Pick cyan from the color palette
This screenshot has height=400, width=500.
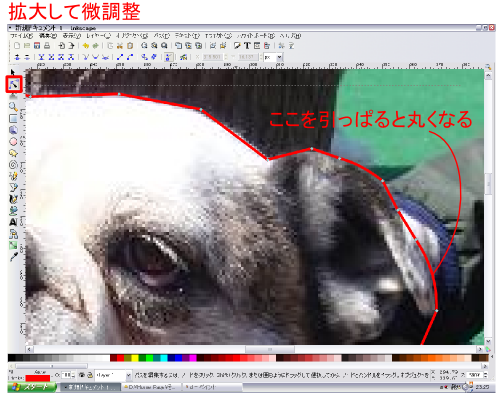pyautogui.click(x=164, y=358)
